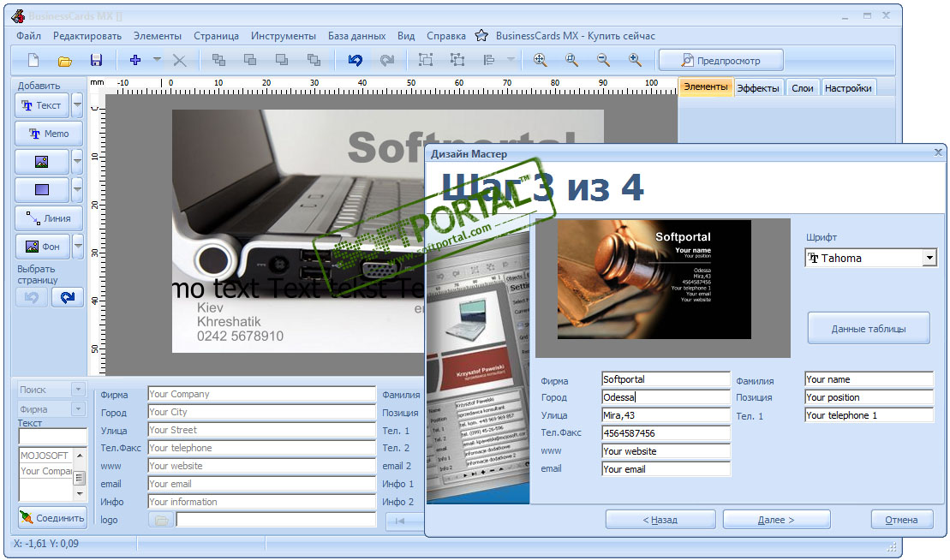
Task: Save the project with the floppy disk icon
Action: pos(96,60)
